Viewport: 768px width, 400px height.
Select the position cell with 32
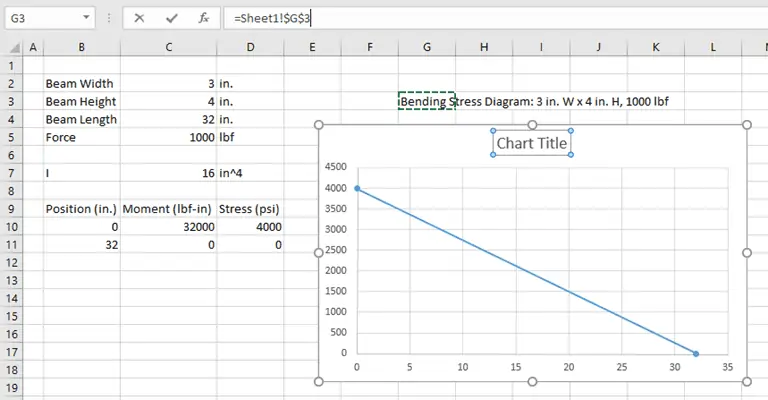pos(82,245)
